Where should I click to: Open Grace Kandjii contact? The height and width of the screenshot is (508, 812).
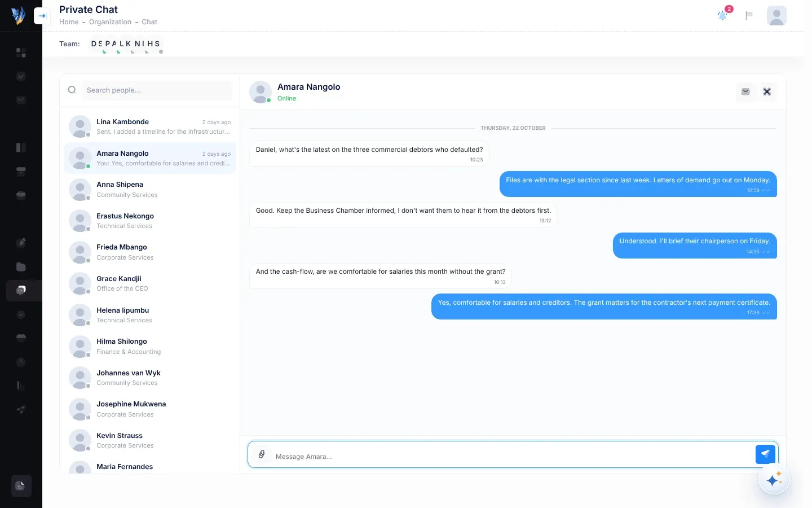[149, 283]
